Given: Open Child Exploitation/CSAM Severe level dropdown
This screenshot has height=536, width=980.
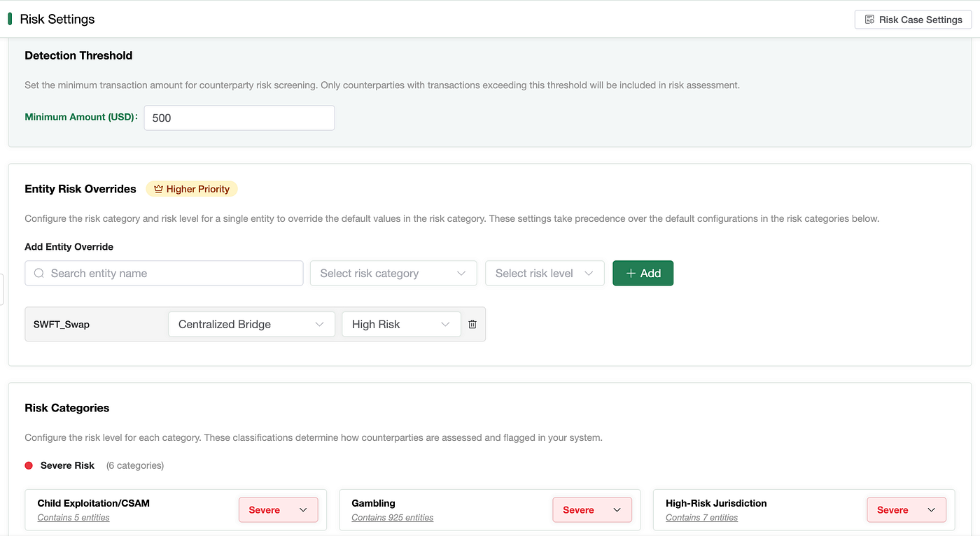Looking at the screenshot, I should [278, 510].
